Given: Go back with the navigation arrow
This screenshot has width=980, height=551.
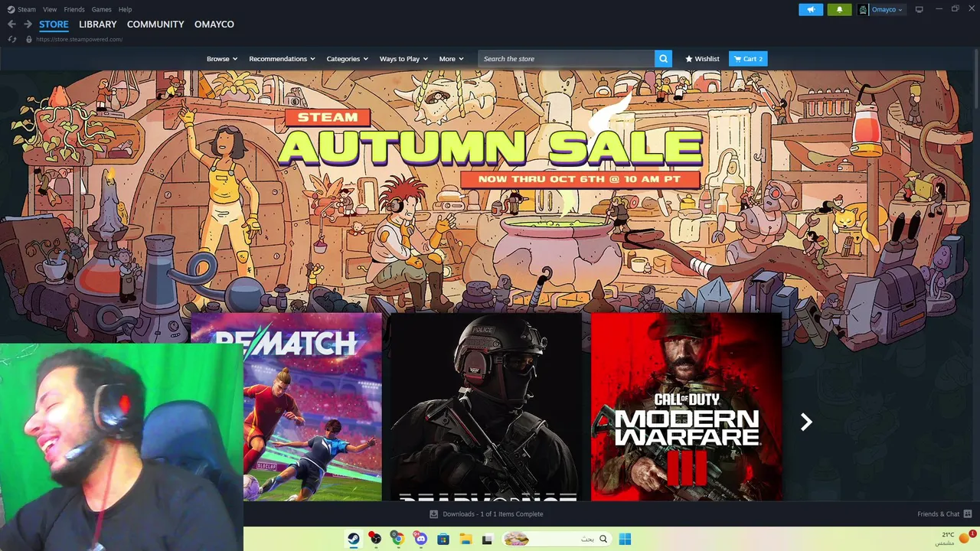Looking at the screenshot, I should [x=11, y=24].
